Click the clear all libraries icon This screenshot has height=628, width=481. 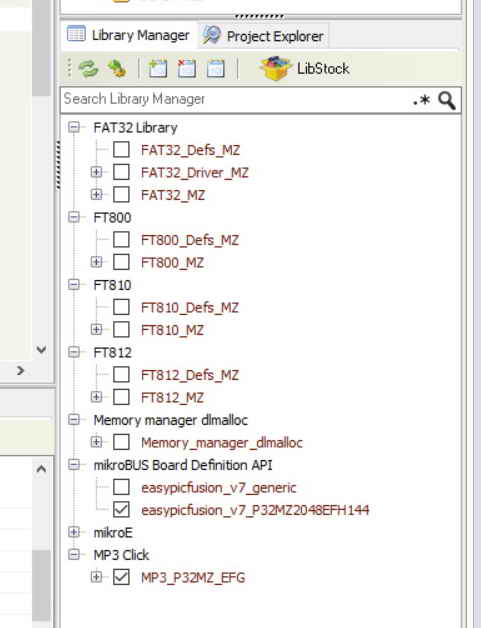coord(187,68)
